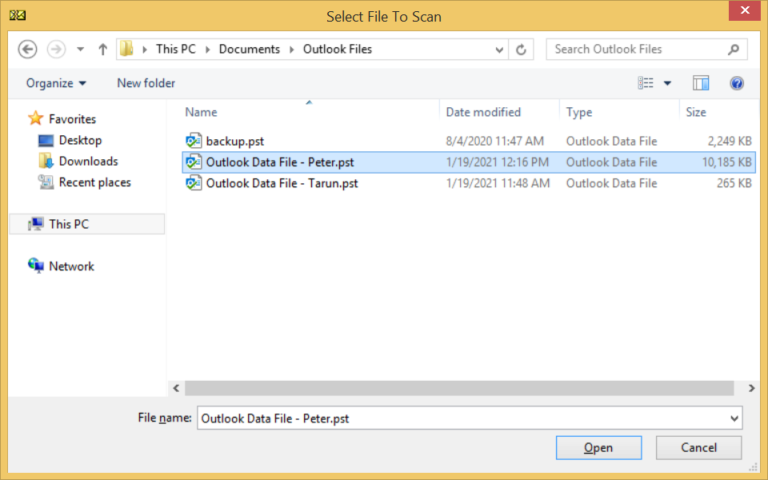Click the horizontal scrollbar right arrow
Viewport: 768px width, 480px height.
click(751, 388)
